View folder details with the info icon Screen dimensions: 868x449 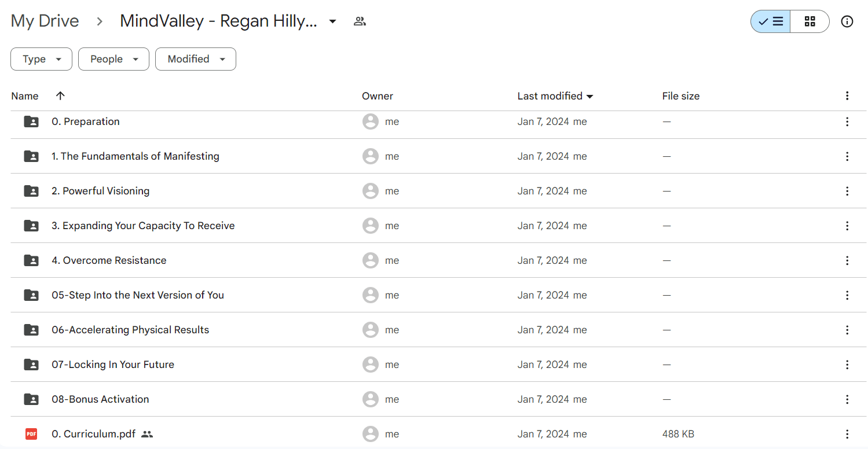pyautogui.click(x=847, y=21)
